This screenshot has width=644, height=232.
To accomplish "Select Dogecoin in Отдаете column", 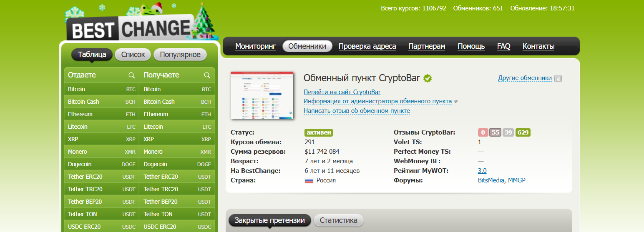I will pos(101,164).
